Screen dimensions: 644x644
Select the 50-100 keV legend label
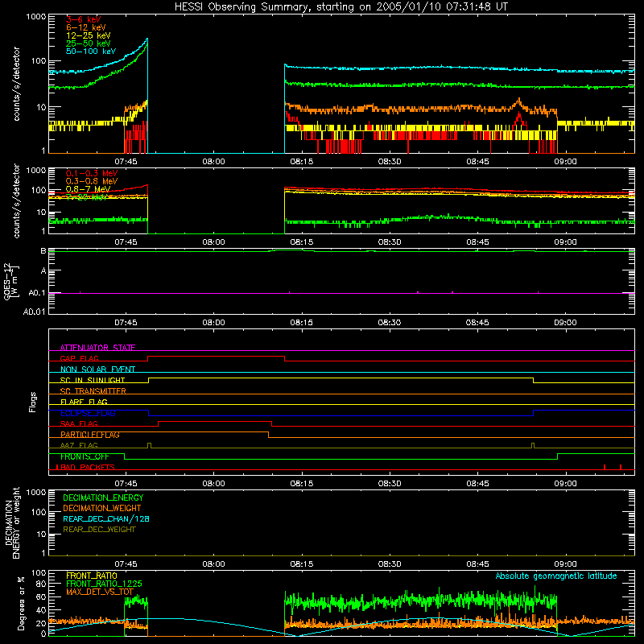(x=91, y=52)
